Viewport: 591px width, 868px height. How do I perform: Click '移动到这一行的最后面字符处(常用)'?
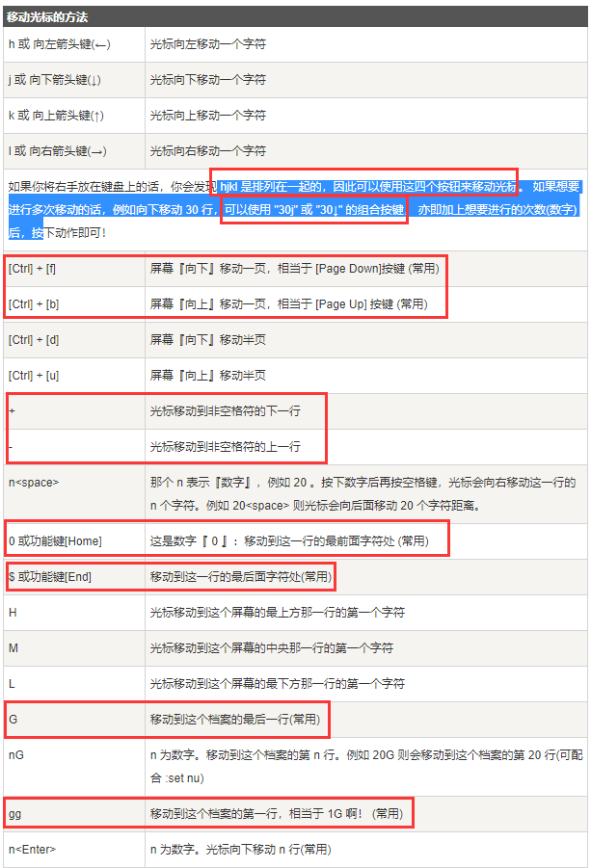point(240,576)
